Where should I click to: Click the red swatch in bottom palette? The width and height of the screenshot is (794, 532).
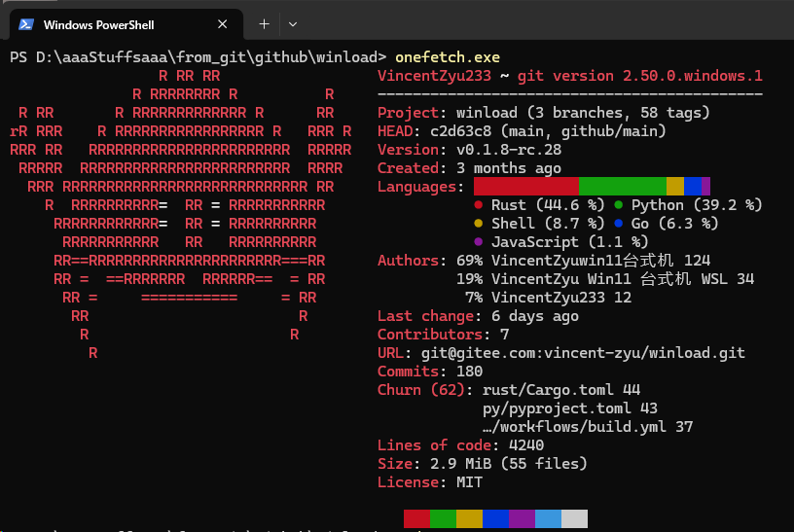pyautogui.click(x=416, y=518)
